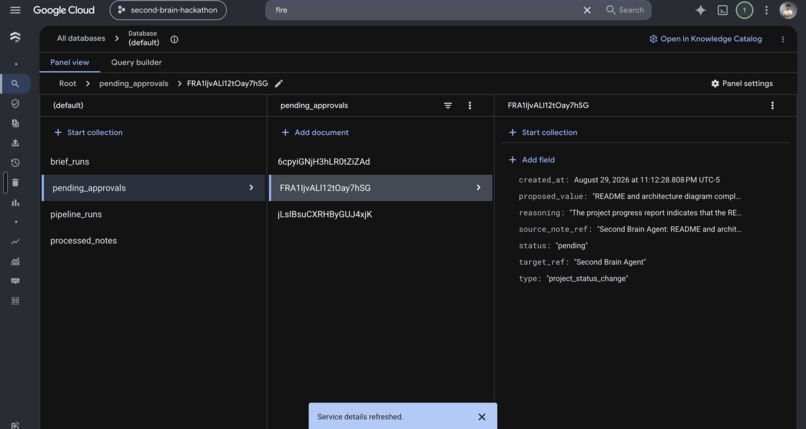Click the source_note_ref field row
Viewport: 806px width, 429px height.
(630, 229)
